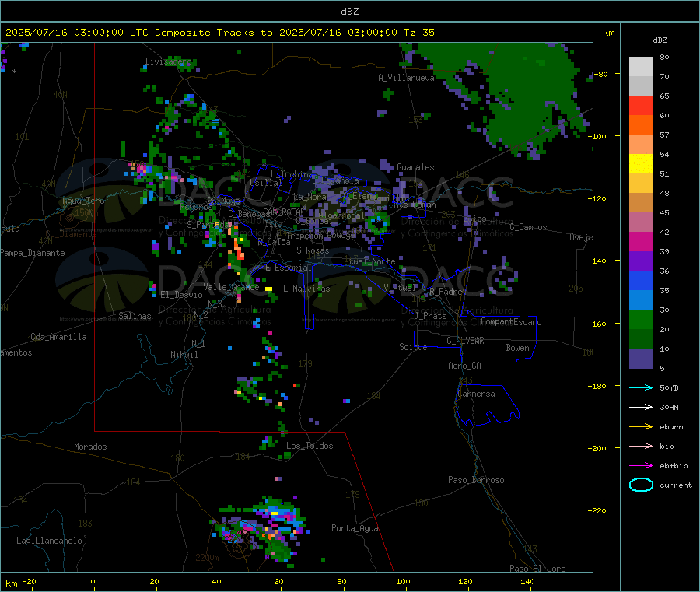700x592 pixels.
Task: Click the 'Valle_Grande' map label
Action: [x=231, y=286]
